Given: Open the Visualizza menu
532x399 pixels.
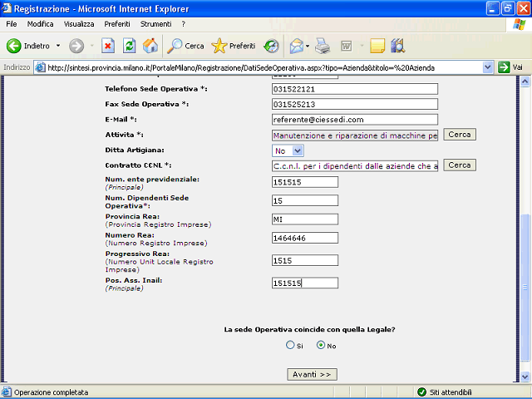Looking at the screenshot, I should [79, 24].
